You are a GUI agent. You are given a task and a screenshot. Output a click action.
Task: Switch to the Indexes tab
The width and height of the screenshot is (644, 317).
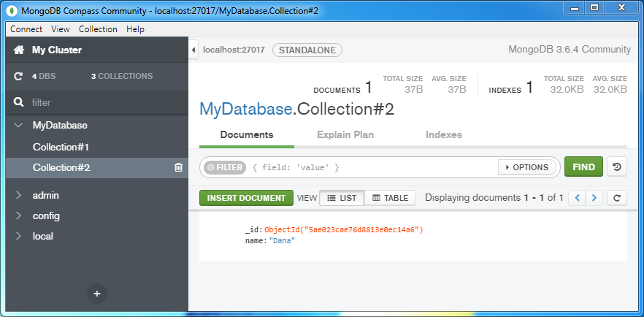tap(444, 134)
